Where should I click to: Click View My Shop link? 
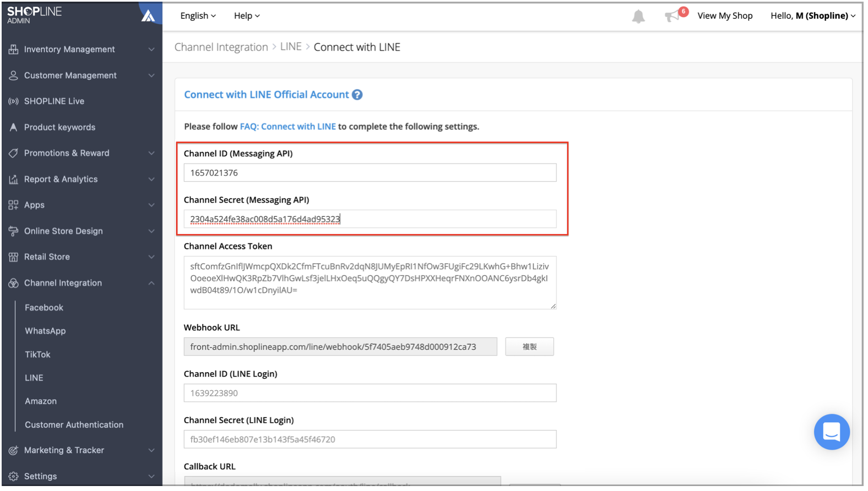coord(725,16)
